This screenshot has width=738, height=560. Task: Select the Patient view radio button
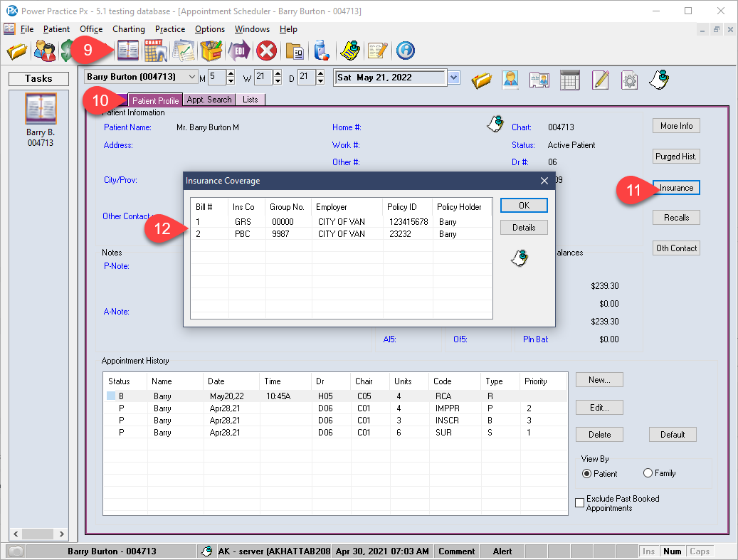pos(586,474)
